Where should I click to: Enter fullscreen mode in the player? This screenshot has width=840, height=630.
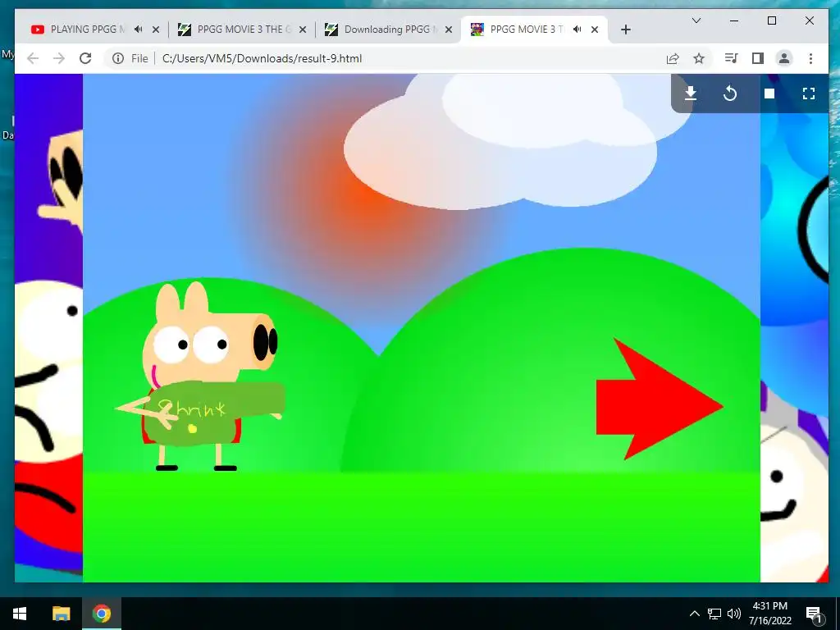click(x=809, y=94)
